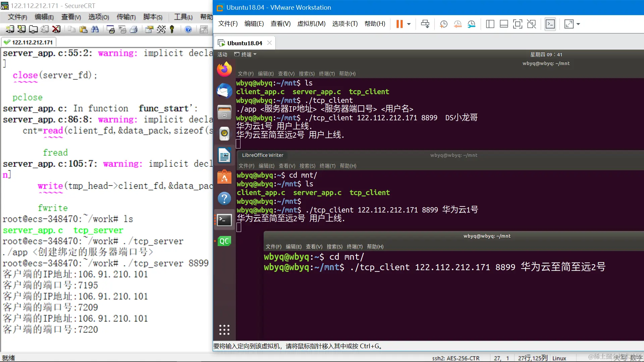Viewport: 644px width, 362px height.
Task: Pause the virtual machine with the orange button
Action: tap(399, 24)
